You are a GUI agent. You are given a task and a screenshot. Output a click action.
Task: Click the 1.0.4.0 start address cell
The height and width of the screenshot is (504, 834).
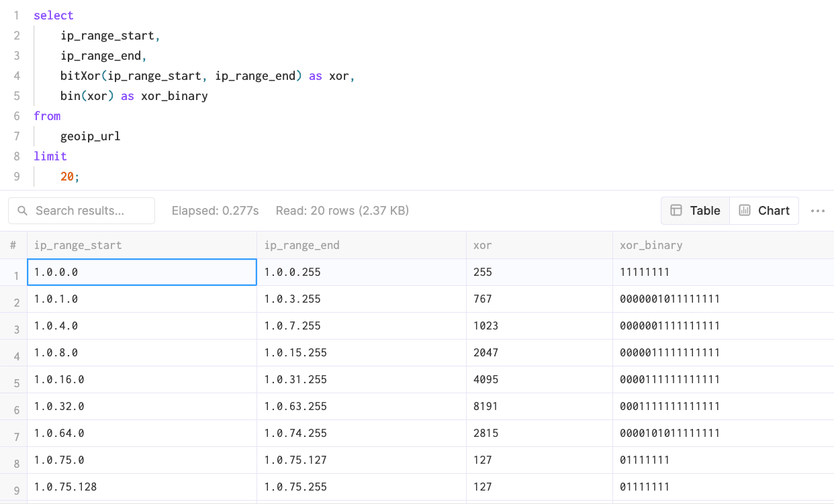pos(56,325)
